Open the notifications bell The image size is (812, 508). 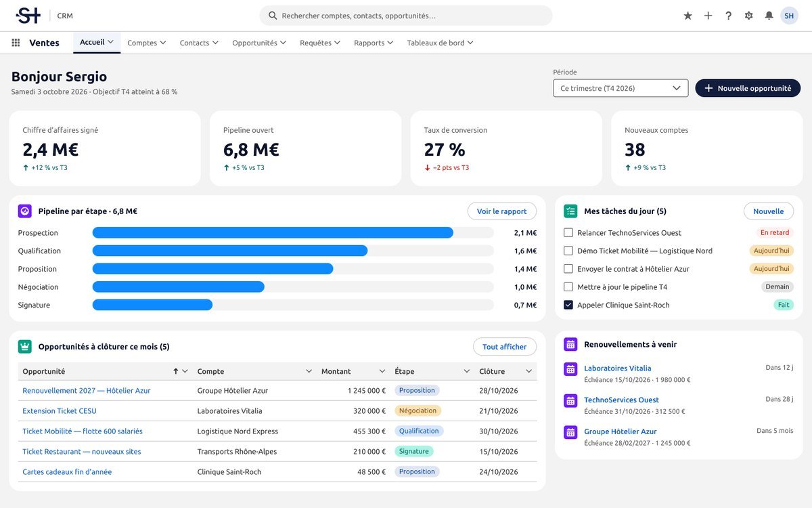[769, 16]
